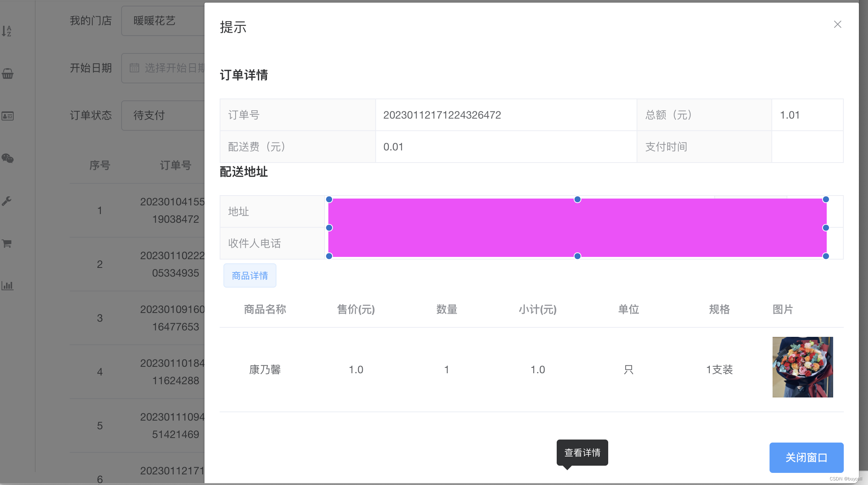Screen dimensions: 868x485
Task: Open the 我的门店 dropdown showing 暖暖花艺
Action: 163,21
